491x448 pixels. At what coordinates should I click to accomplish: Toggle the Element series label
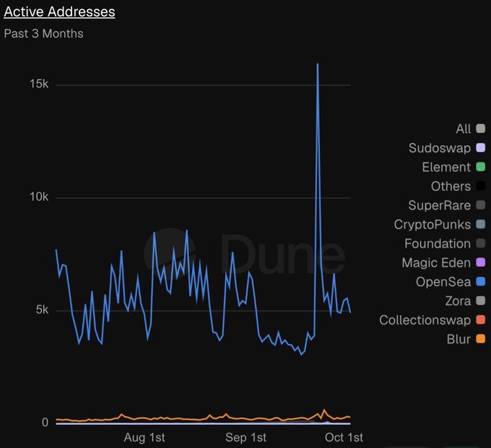coord(446,167)
